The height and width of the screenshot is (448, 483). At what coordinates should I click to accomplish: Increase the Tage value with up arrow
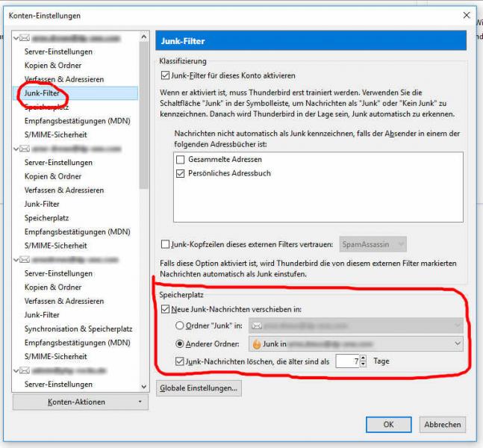363,358
